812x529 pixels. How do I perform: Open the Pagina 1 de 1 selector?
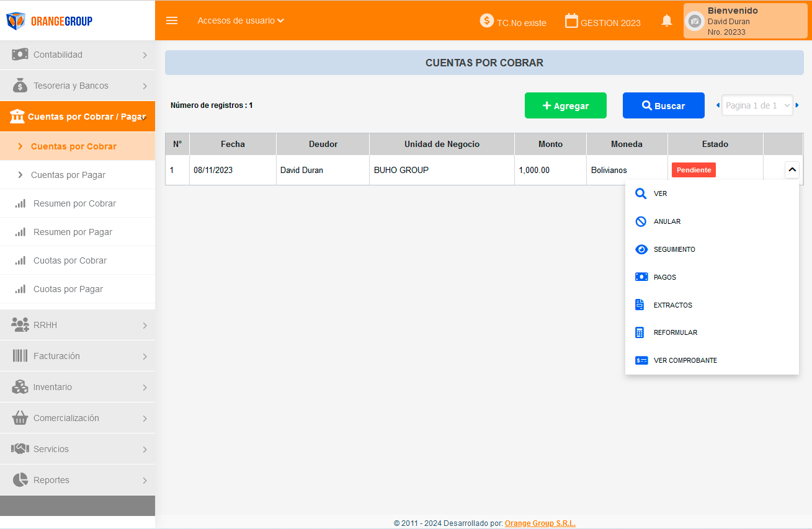pyautogui.click(x=757, y=105)
